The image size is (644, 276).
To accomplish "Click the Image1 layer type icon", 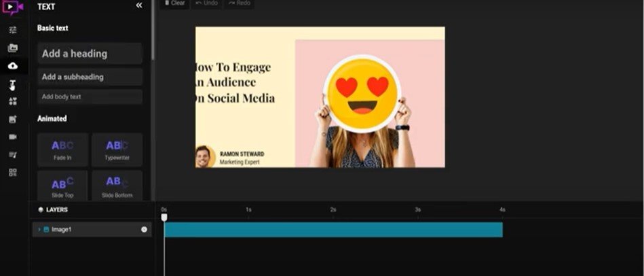I will (x=46, y=230).
